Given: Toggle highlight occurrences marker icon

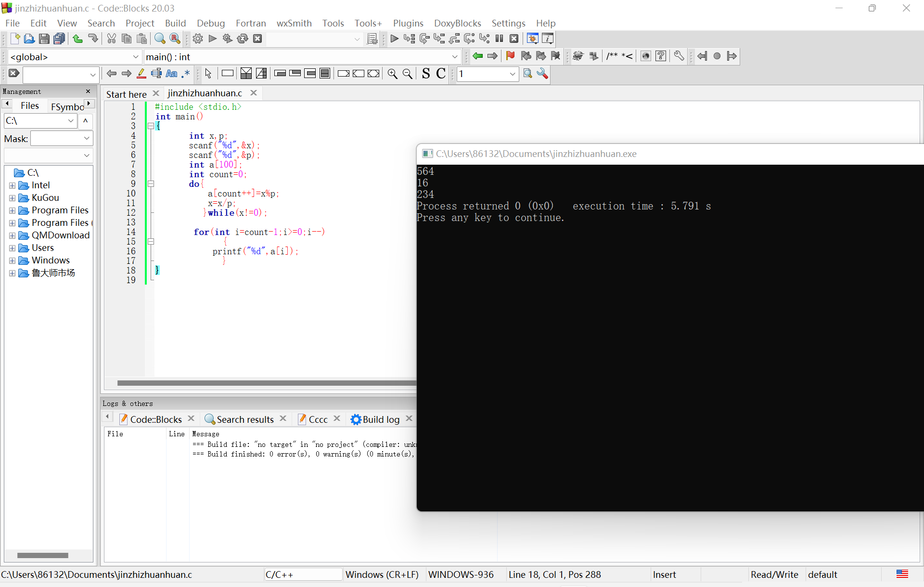Looking at the screenshot, I should pyautogui.click(x=141, y=74).
